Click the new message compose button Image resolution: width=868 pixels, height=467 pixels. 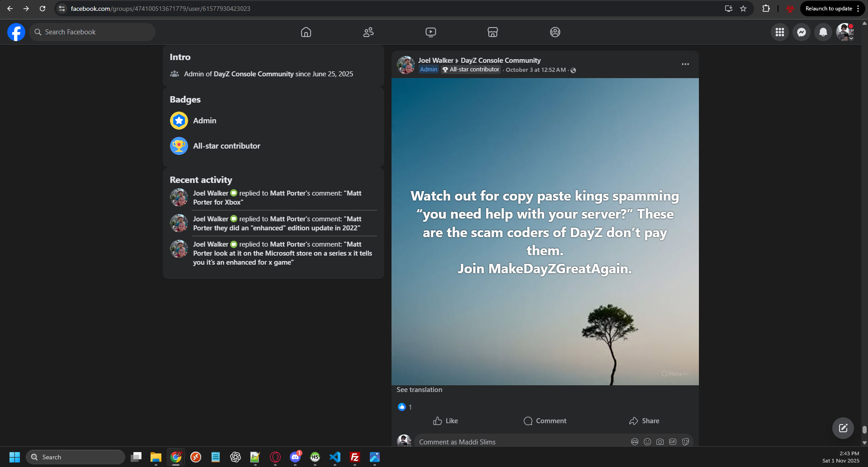[x=843, y=428]
